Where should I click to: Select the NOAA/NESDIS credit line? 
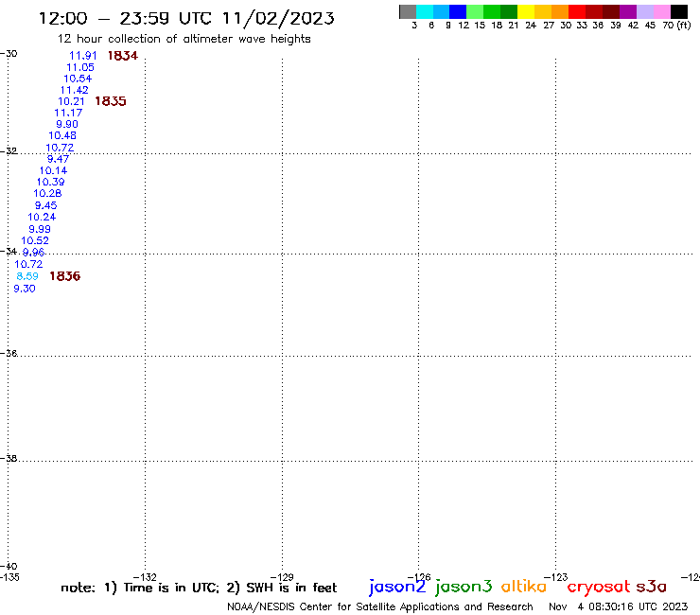point(380,607)
